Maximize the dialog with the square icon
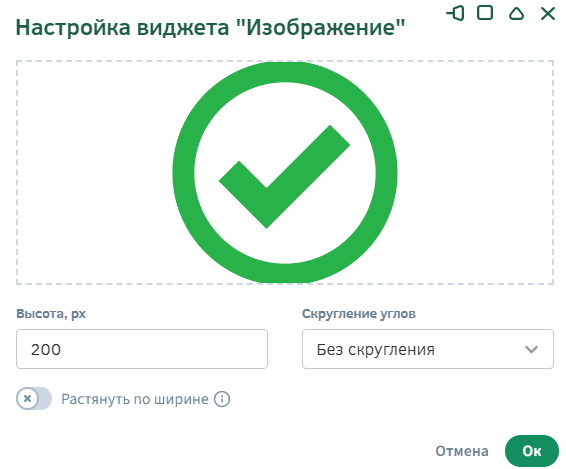 (x=485, y=13)
